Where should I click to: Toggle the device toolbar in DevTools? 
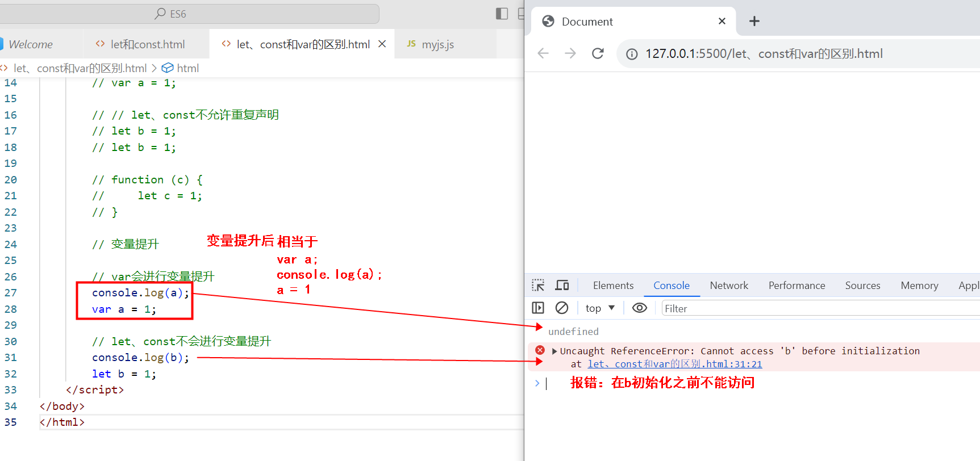562,285
